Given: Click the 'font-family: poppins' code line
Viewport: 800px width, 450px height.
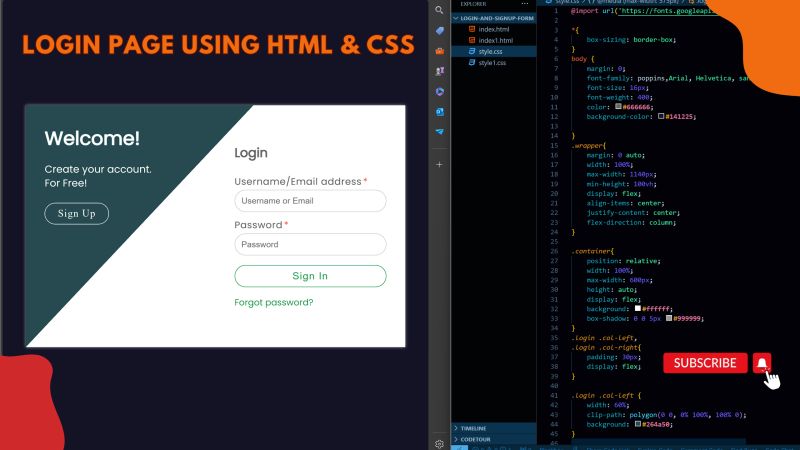Looking at the screenshot, I should click(668, 79).
